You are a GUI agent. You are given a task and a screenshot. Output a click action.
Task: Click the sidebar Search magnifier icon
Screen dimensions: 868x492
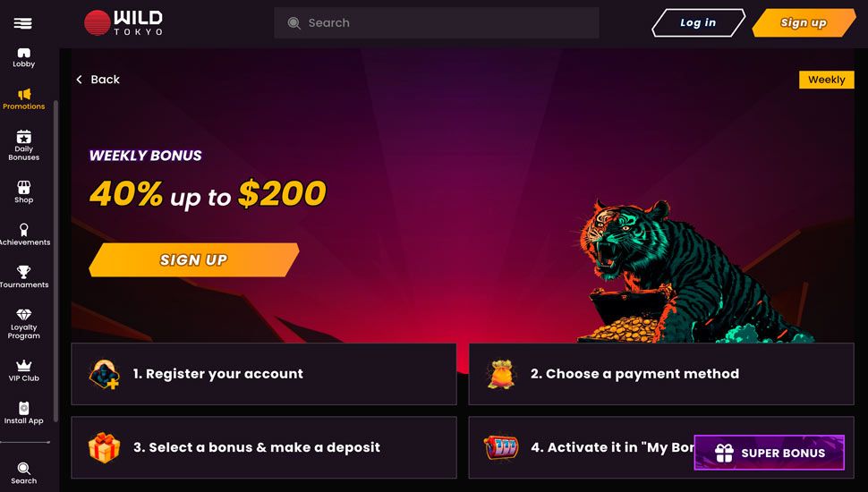[x=24, y=469]
